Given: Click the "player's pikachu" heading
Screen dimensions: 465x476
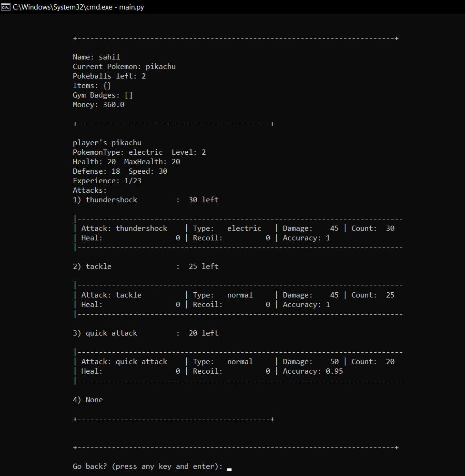Looking at the screenshot, I should (x=107, y=143).
